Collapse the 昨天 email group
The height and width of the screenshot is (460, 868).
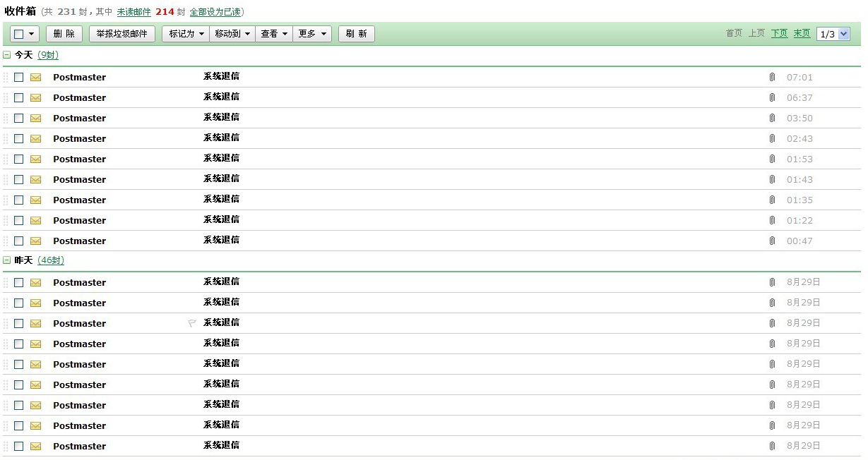click(x=7, y=260)
